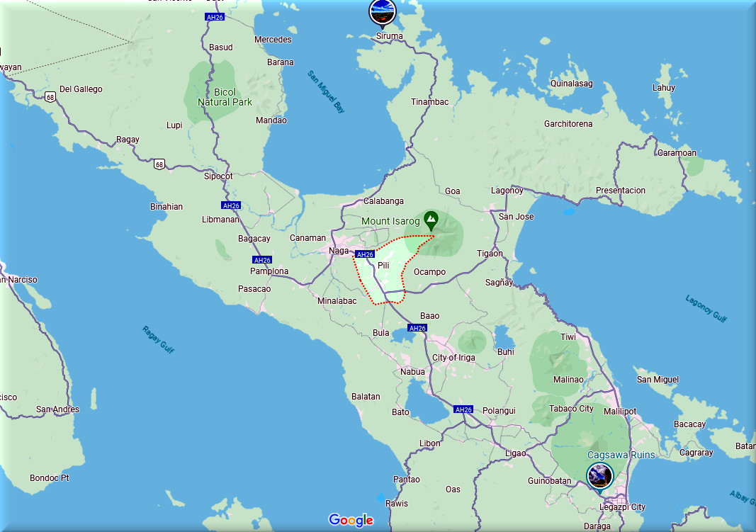Click the Google logo at the bottom

pos(351,521)
